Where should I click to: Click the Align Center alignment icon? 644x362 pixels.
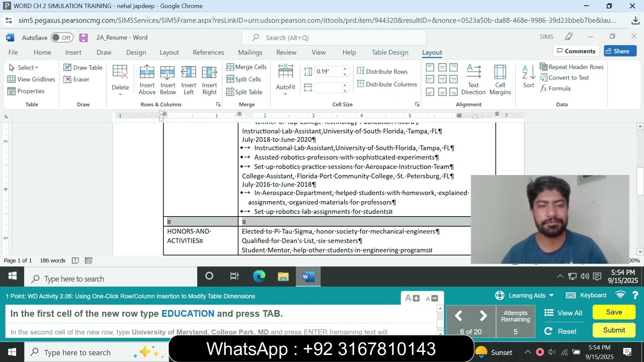pyautogui.click(x=442, y=79)
